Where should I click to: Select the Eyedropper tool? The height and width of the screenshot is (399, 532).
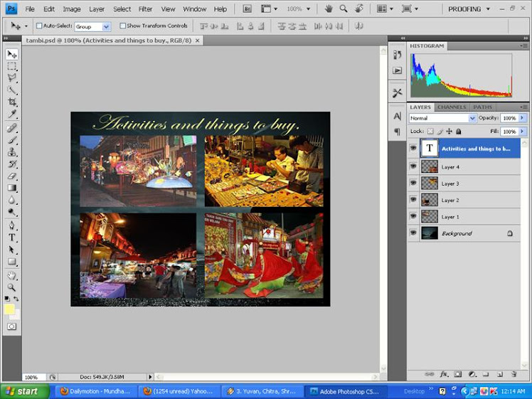point(12,114)
